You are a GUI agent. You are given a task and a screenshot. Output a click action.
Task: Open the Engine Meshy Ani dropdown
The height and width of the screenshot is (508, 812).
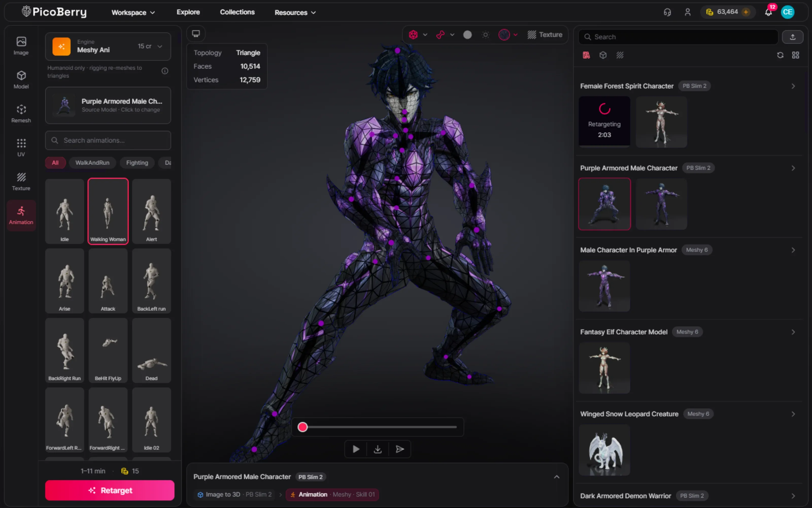tap(108, 46)
